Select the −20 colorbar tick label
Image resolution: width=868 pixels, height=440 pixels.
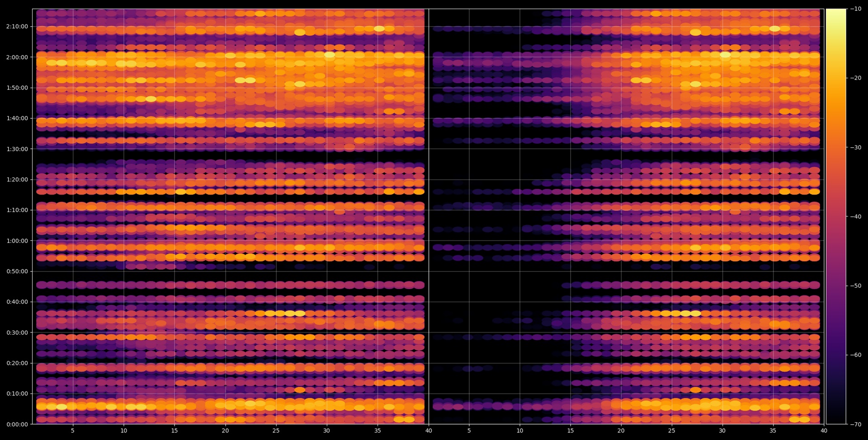click(855, 78)
